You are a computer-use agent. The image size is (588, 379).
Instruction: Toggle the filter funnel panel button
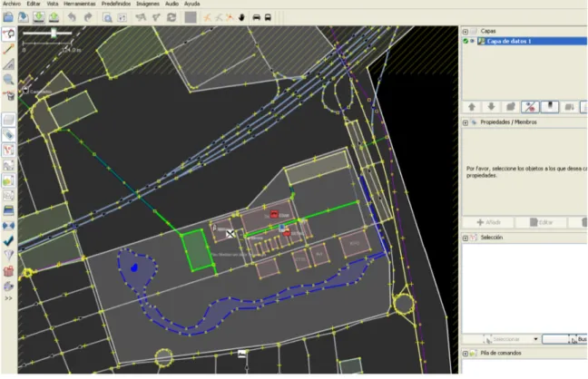[x=9, y=256]
